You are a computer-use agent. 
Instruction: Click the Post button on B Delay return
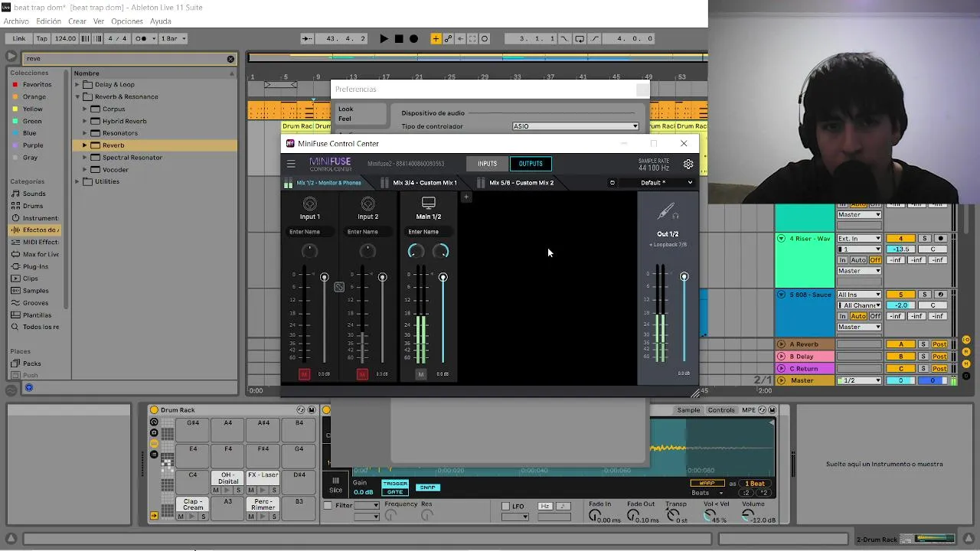point(939,357)
